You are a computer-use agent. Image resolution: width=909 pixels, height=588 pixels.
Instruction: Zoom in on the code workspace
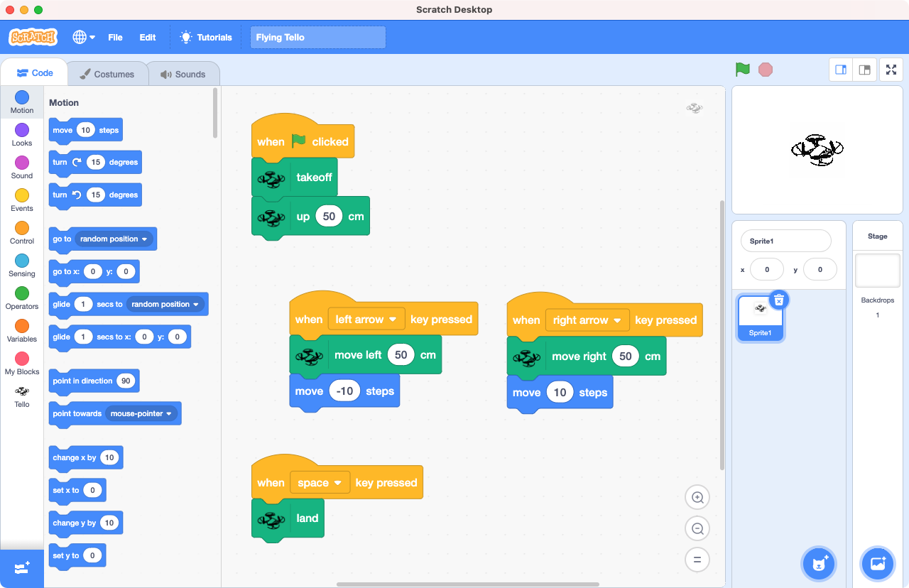pyautogui.click(x=697, y=498)
